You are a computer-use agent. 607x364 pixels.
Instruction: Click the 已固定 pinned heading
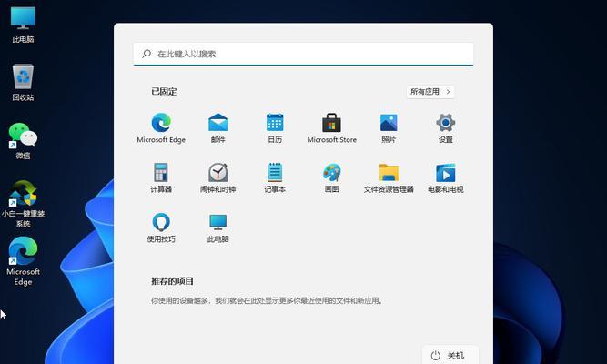pos(164,92)
